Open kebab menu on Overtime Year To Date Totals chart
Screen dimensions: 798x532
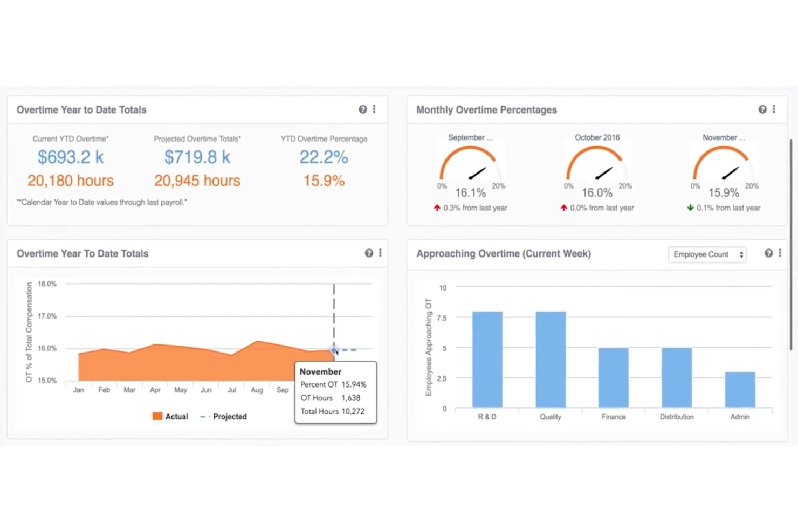(x=380, y=253)
